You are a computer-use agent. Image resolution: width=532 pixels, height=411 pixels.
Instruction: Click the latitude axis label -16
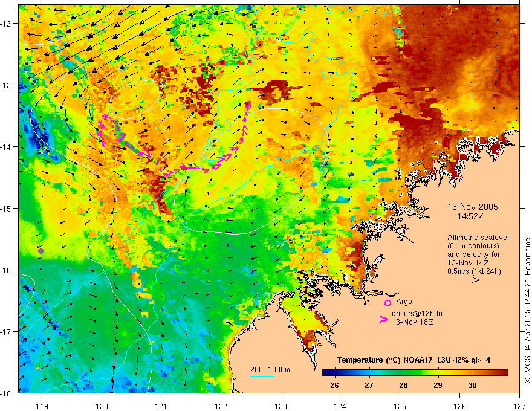(6, 270)
